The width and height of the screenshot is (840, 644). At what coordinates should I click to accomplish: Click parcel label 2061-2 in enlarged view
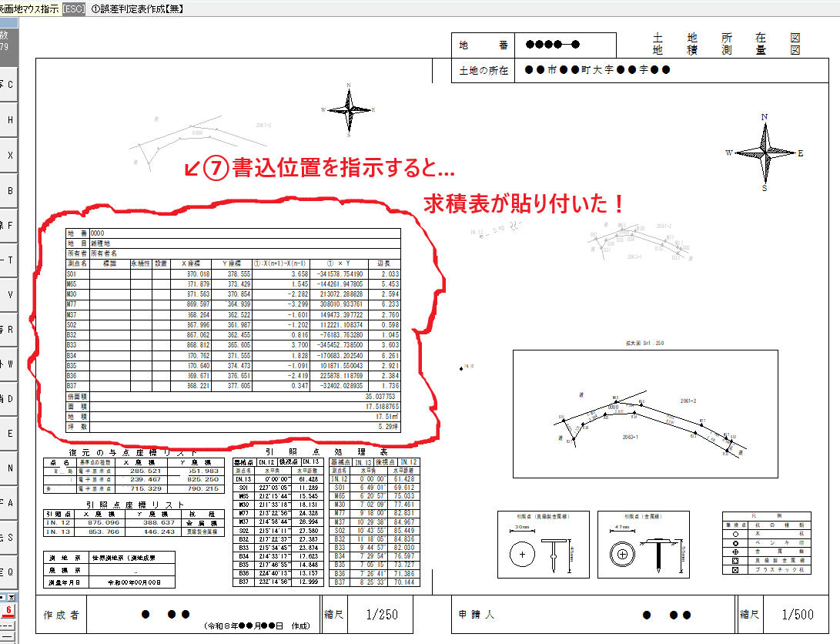point(688,401)
